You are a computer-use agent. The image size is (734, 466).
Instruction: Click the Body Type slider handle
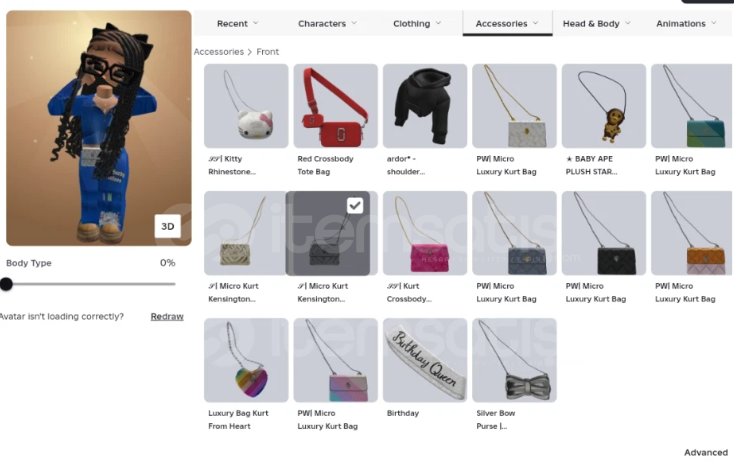coord(6,284)
